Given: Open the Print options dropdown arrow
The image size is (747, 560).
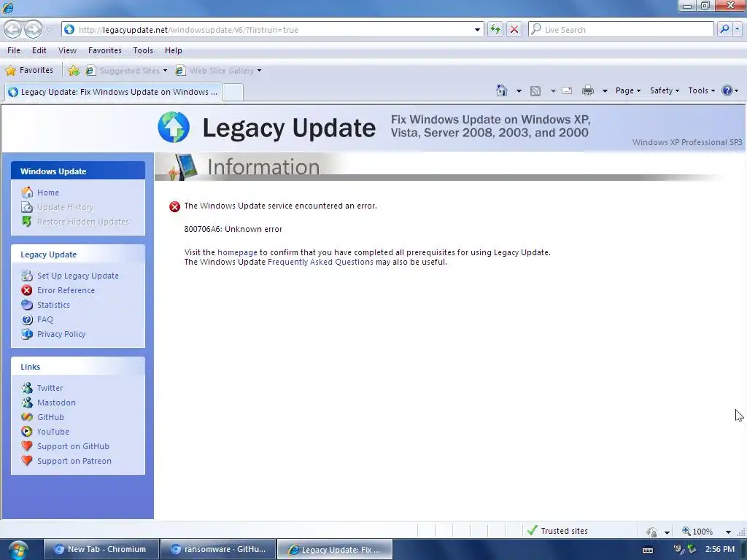Looking at the screenshot, I should tap(605, 90).
